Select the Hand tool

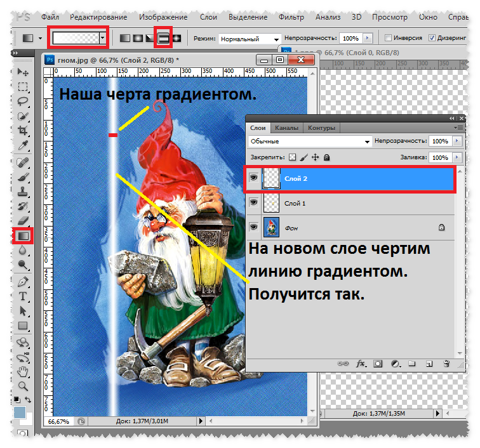click(x=23, y=372)
